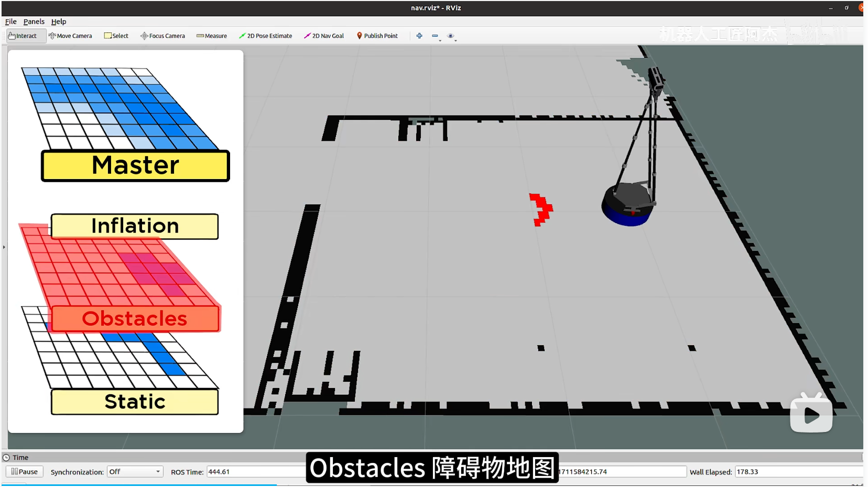Open the File menu
Image resolution: width=868 pixels, height=487 pixels.
11,21
